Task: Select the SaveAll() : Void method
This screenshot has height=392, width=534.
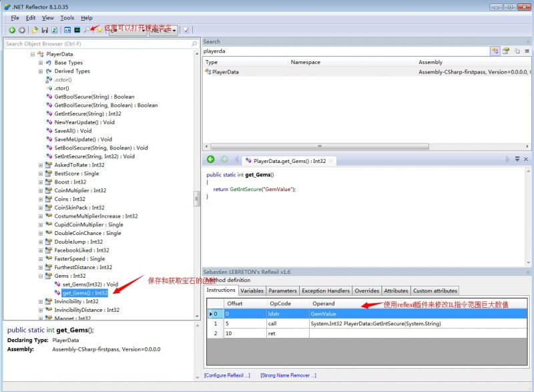Action: pos(73,131)
